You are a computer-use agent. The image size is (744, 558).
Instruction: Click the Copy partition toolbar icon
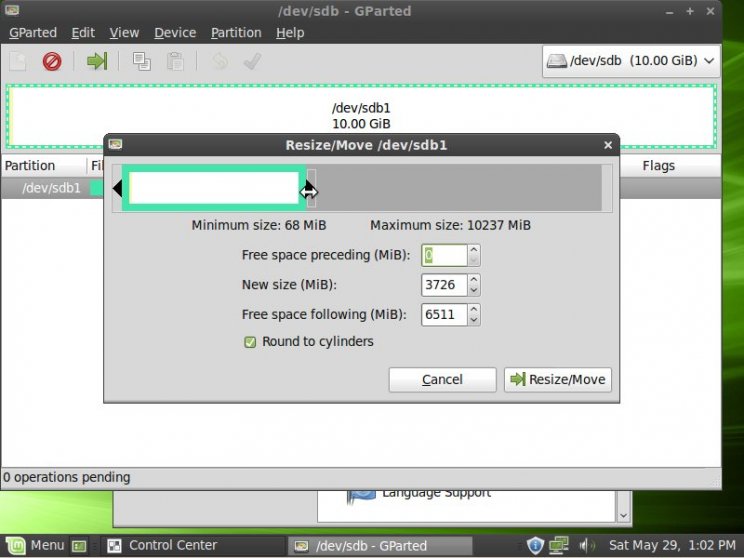coord(141,61)
